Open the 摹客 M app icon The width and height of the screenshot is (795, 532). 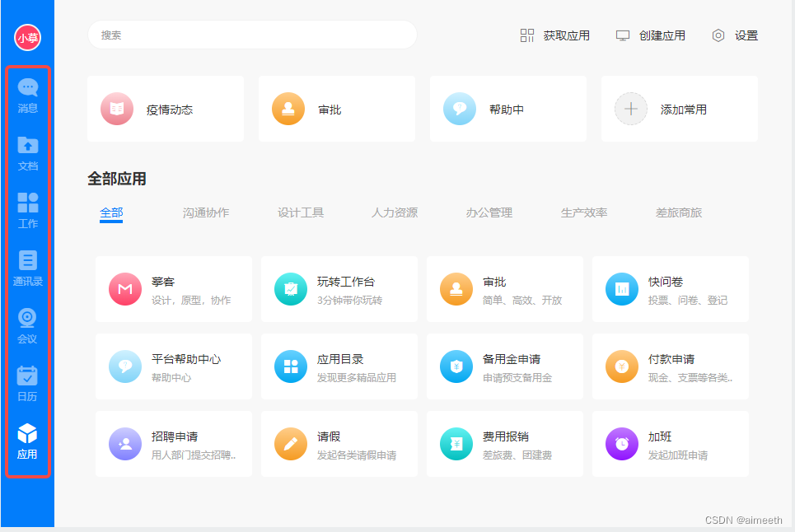[125, 289]
